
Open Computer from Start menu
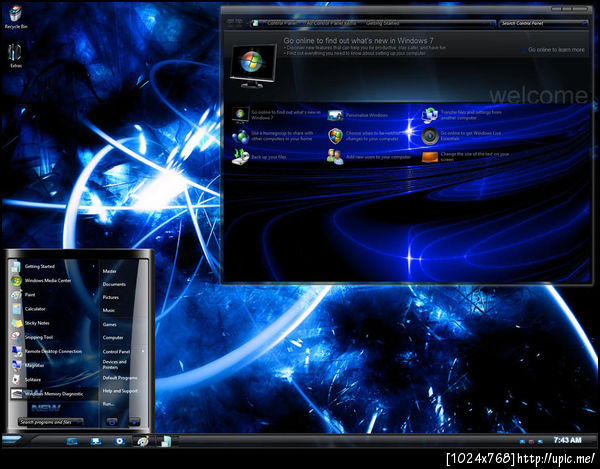point(113,337)
